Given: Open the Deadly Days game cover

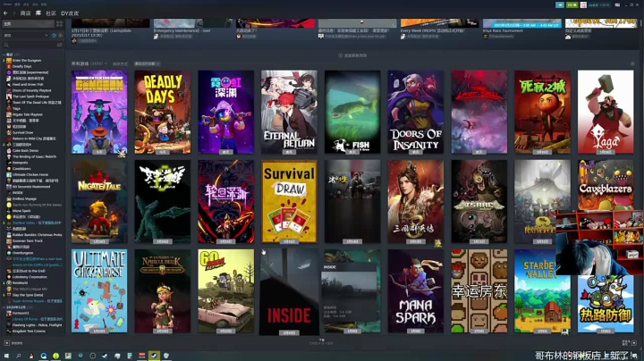Looking at the screenshot, I should coord(163,112).
